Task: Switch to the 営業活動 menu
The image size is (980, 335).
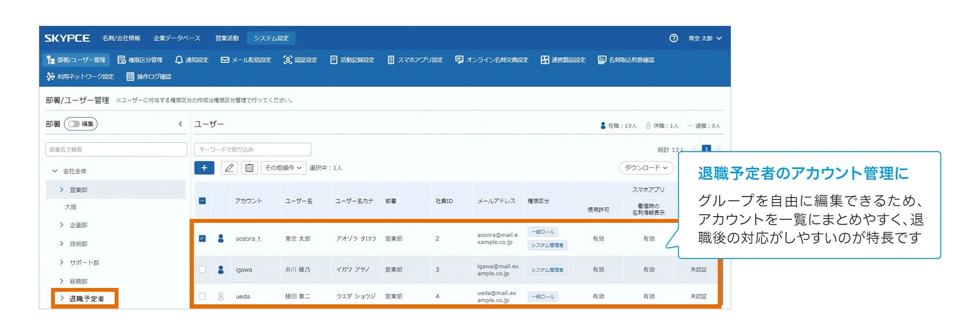Action: point(227,38)
